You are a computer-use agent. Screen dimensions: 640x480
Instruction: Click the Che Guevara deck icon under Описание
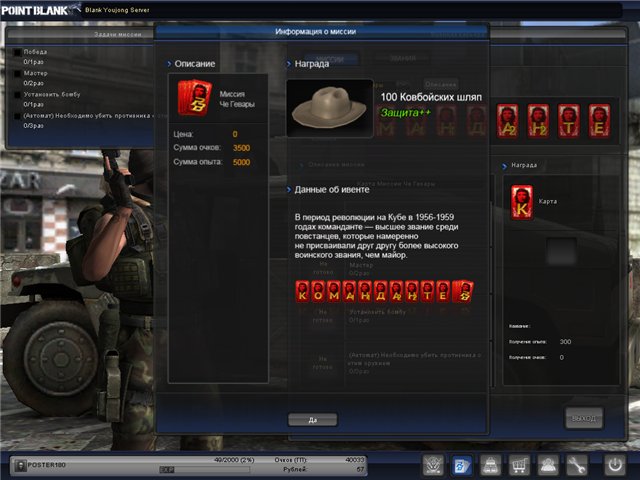[x=194, y=98]
